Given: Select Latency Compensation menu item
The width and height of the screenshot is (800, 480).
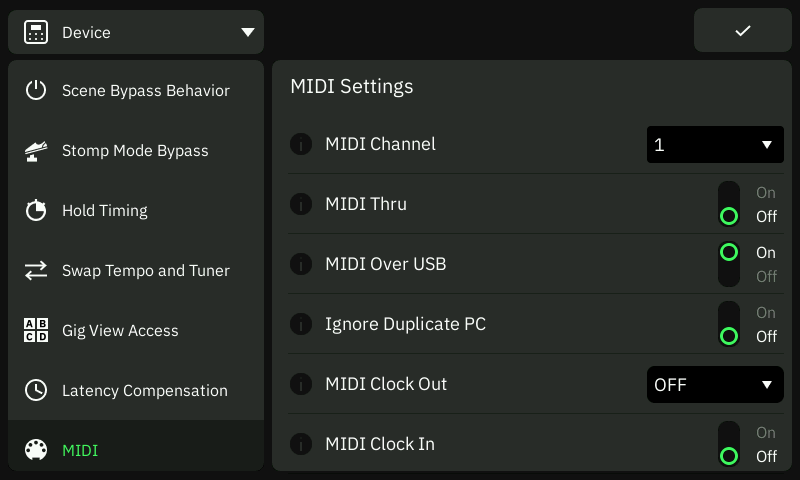Looking at the screenshot, I should [x=136, y=390].
